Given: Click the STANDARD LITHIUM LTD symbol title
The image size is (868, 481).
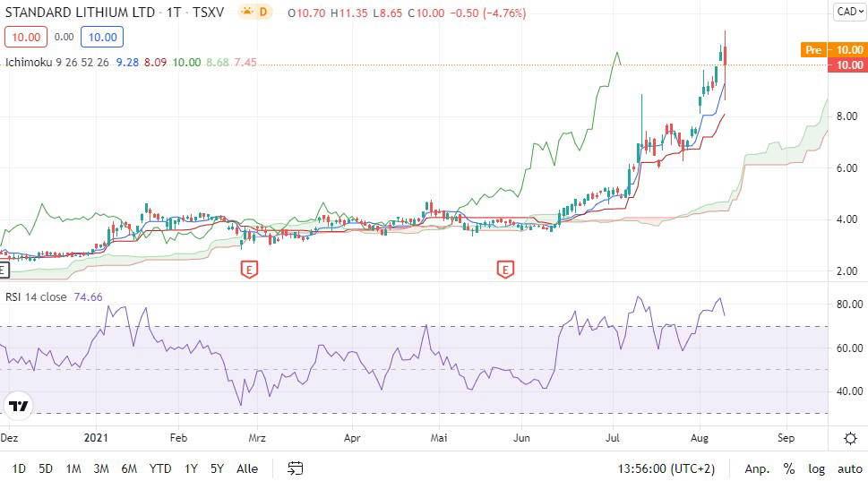Looking at the screenshot, I should tap(80, 13).
